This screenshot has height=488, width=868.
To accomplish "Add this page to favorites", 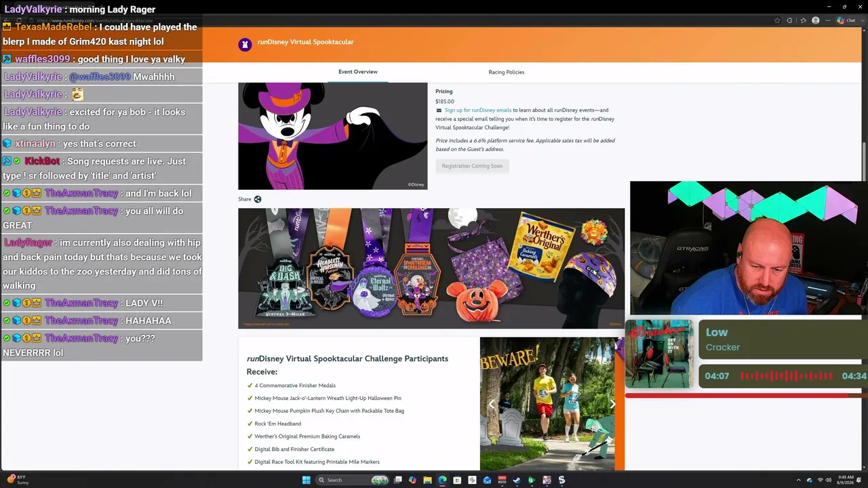I will point(777,20).
